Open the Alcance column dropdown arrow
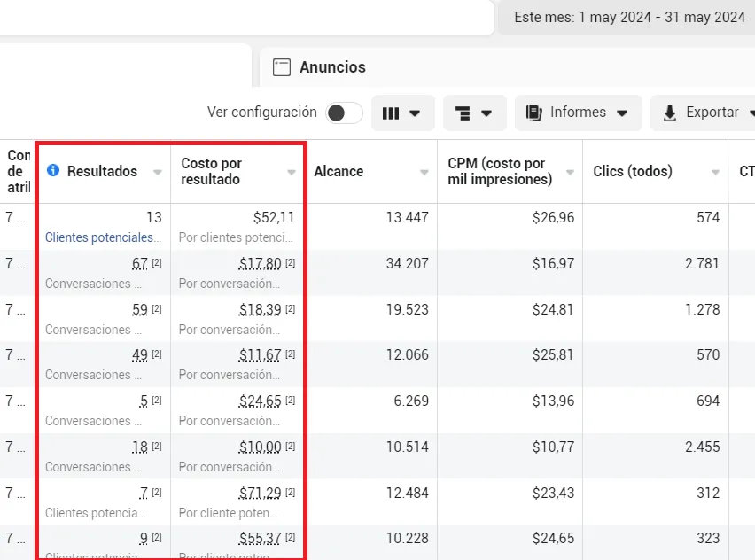Viewport: 755px width, 560px height. [424, 172]
